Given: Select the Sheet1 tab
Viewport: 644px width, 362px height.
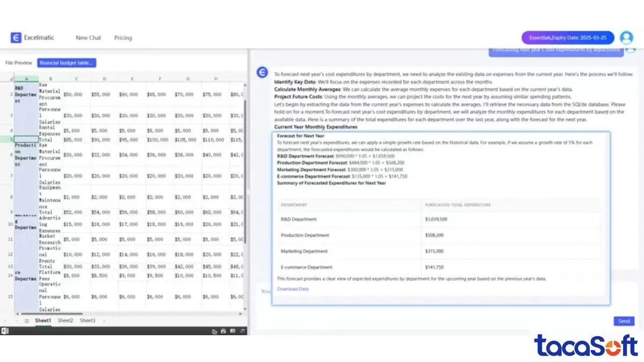Looking at the screenshot, I should point(42,320).
